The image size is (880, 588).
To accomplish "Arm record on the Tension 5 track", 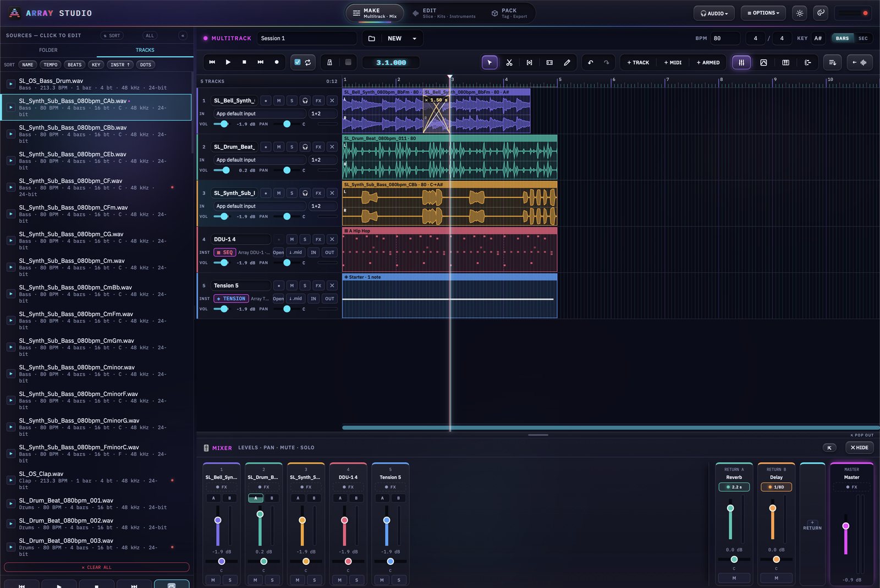I will tap(279, 285).
